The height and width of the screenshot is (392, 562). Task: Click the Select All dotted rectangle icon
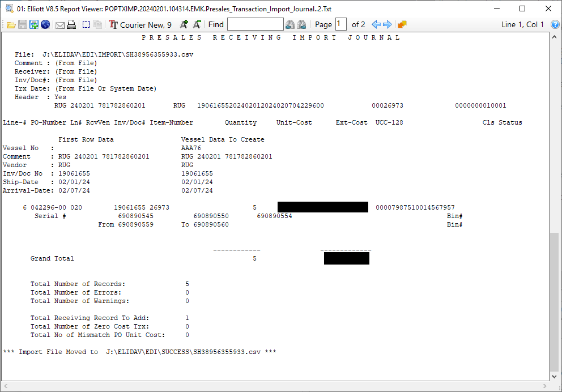tap(86, 24)
